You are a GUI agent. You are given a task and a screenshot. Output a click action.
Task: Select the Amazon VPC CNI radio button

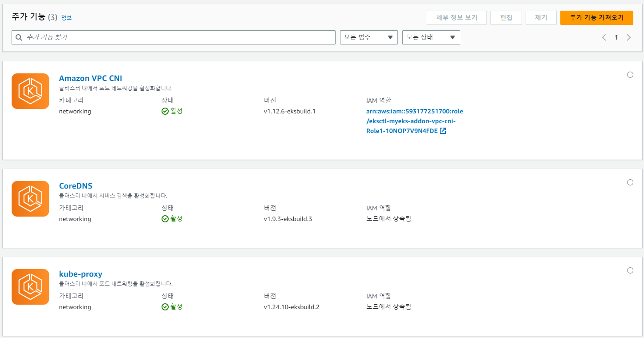tap(630, 75)
